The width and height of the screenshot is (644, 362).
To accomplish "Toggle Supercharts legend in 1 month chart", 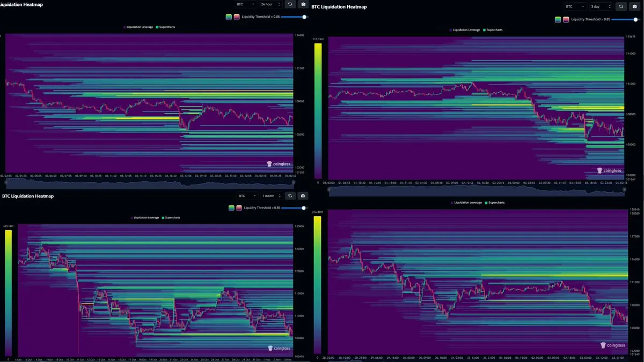I will click(x=171, y=218).
